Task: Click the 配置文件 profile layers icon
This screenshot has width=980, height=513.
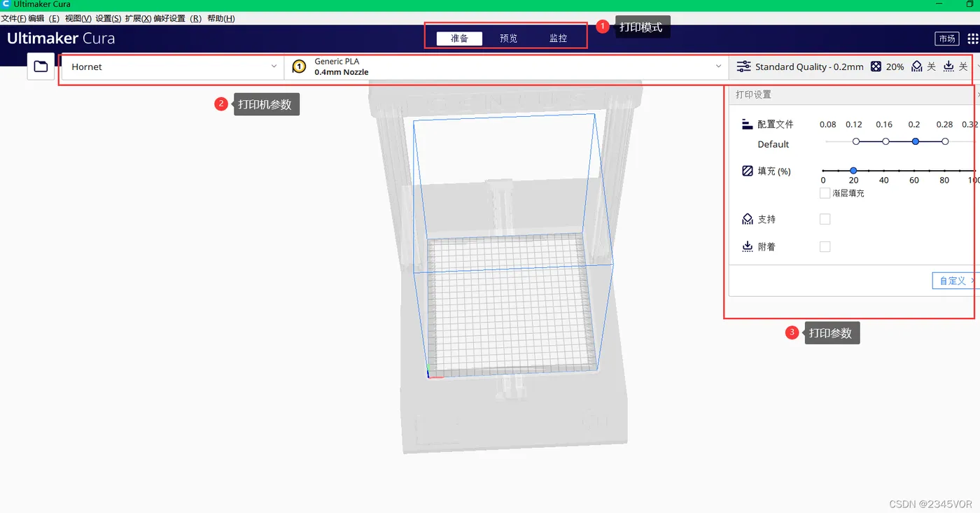Action: pos(748,124)
